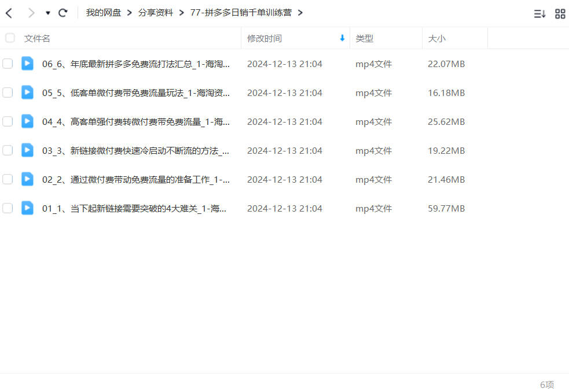Sort by 修改时间 column header
Viewport: 569px width, 392px height.
click(265, 38)
